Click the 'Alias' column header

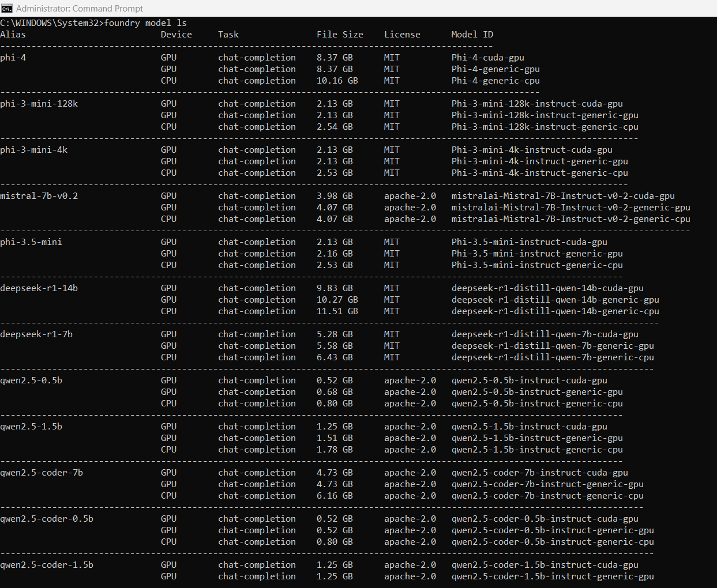[13, 35]
